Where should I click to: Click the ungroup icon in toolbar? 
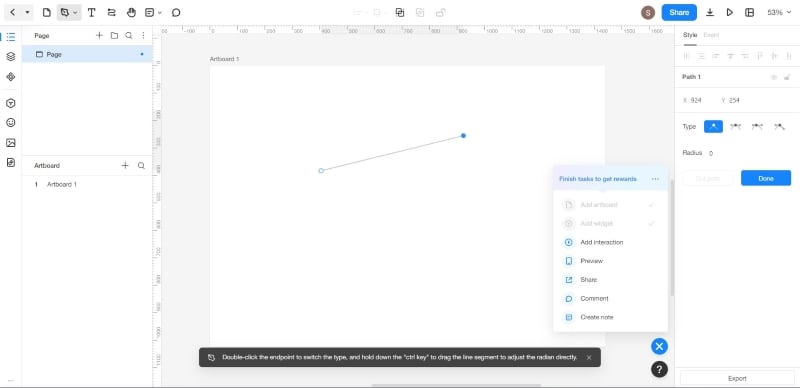coord(420,12)
